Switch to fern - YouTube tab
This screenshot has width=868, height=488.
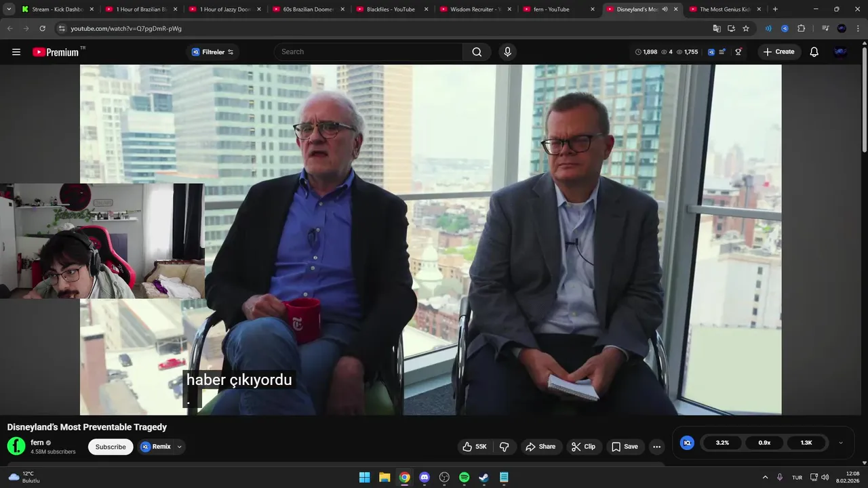(560, 9)
